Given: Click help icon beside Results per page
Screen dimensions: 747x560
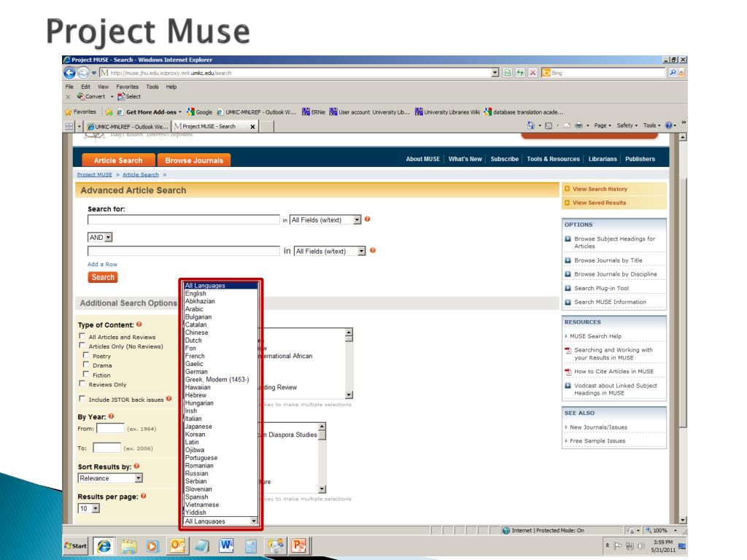Looking at the screenshot, I should click(144, 496).
